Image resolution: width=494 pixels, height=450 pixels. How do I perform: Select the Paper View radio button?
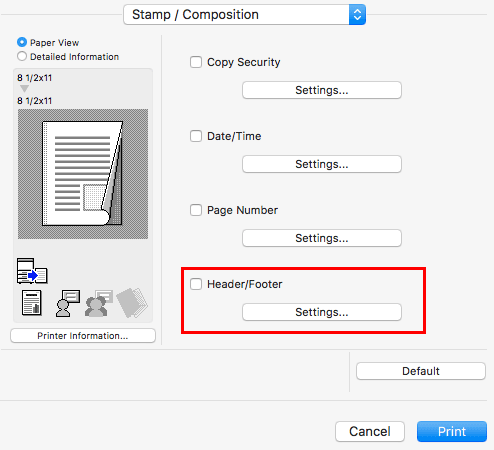[x=22, y=42]
